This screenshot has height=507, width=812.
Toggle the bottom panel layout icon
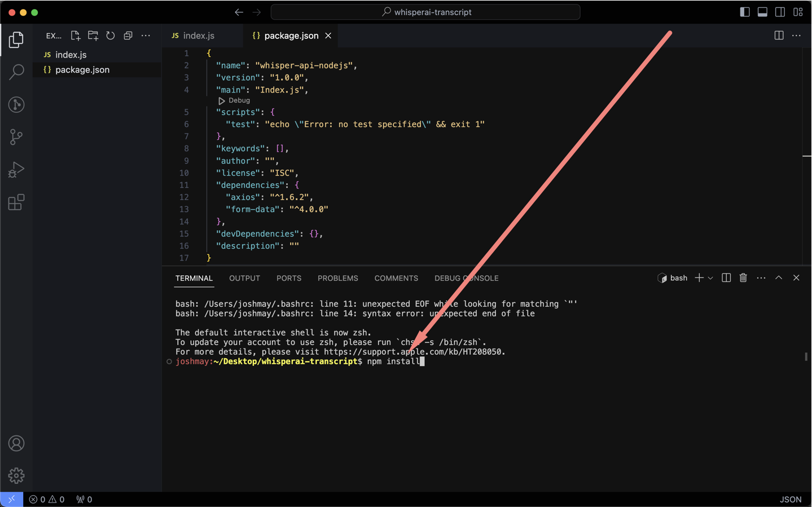762,12
